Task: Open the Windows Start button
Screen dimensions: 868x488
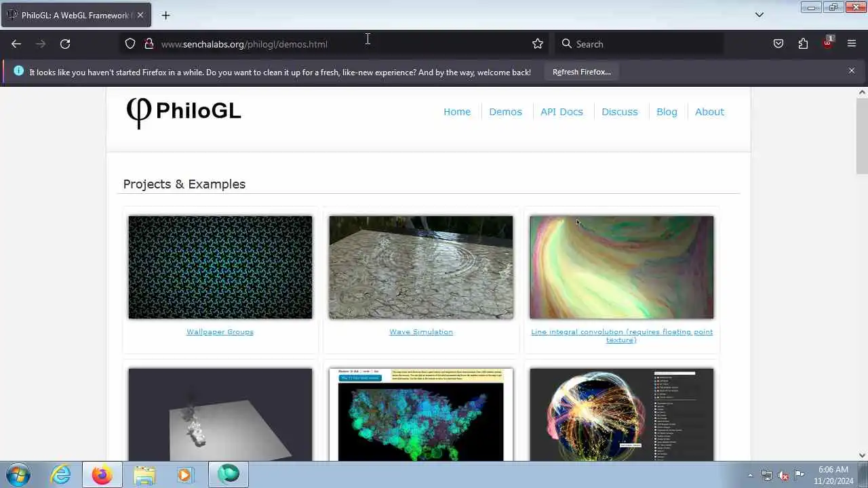Action: [x=18, y=474]
